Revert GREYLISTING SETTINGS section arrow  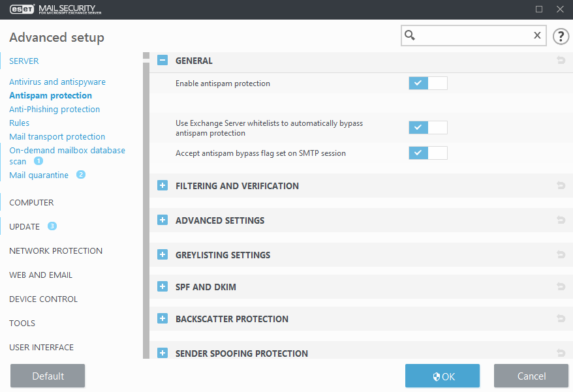click(561, 254)
